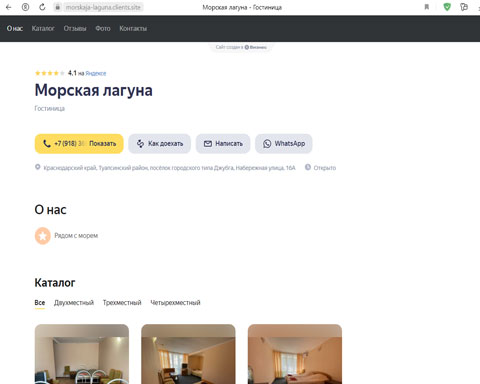
Task: Go to Отзывы section
Action: click(x=75, y=29)
